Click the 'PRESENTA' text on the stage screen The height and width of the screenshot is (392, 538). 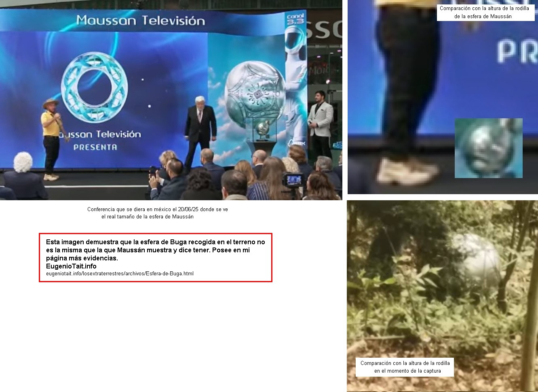tap(95, 147)
